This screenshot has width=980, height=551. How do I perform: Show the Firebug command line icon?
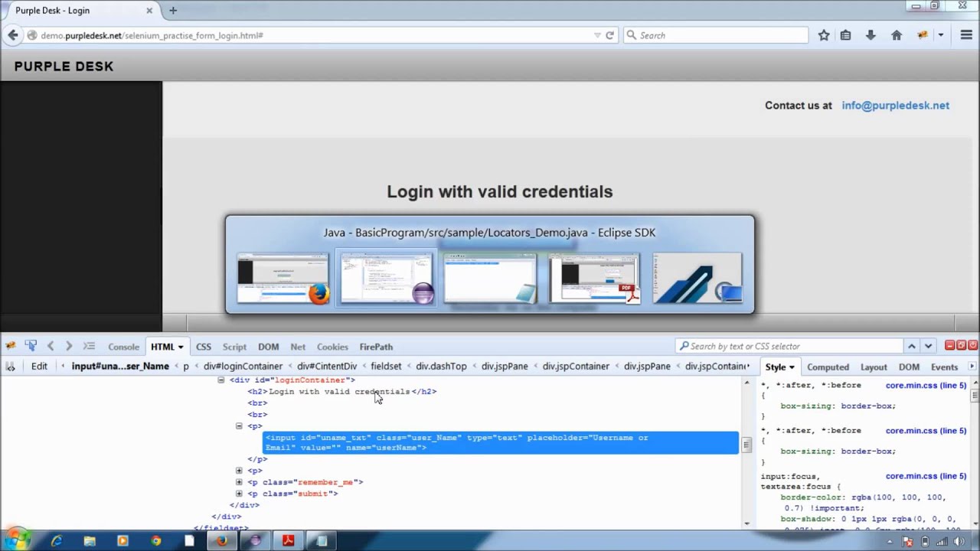[89, 347]
